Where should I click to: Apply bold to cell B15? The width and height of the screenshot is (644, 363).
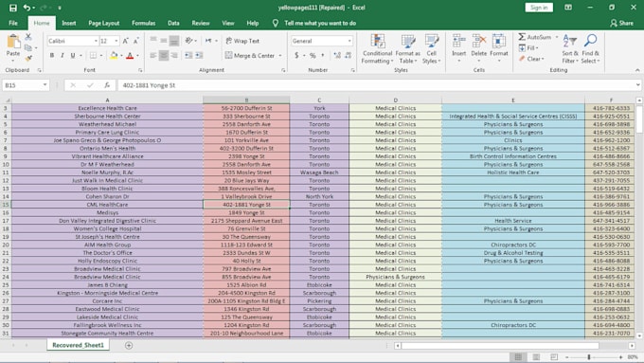pos(52,56)
